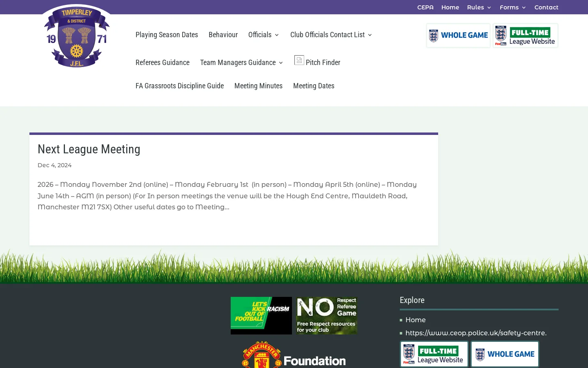
Task: Click the Manchester United Foundation logo
Action: 294,355
